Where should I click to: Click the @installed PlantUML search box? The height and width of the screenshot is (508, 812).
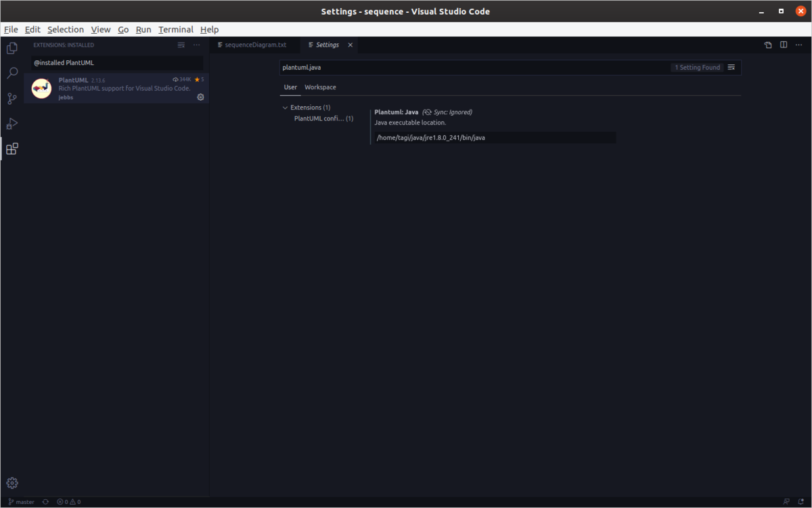tap(117, 63)
